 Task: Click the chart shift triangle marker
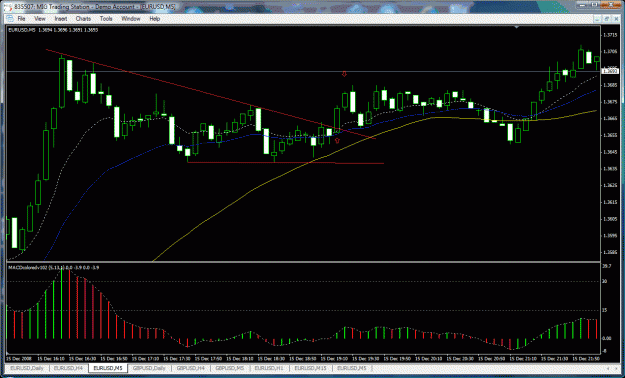coord(517,28)
